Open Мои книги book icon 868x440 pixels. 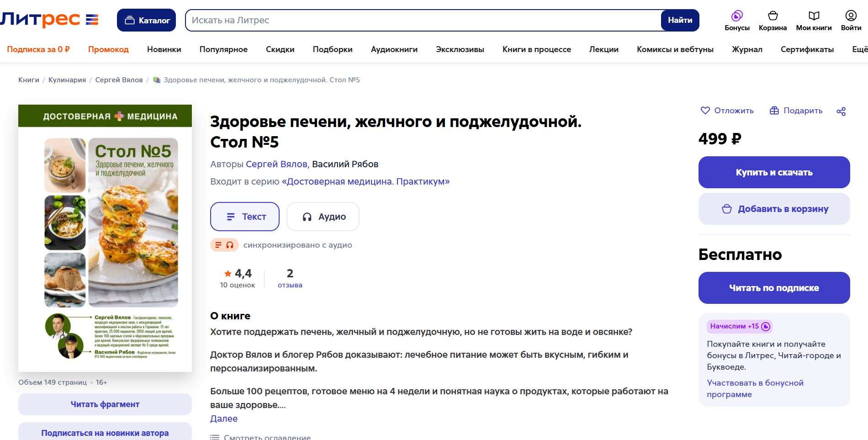814,16
